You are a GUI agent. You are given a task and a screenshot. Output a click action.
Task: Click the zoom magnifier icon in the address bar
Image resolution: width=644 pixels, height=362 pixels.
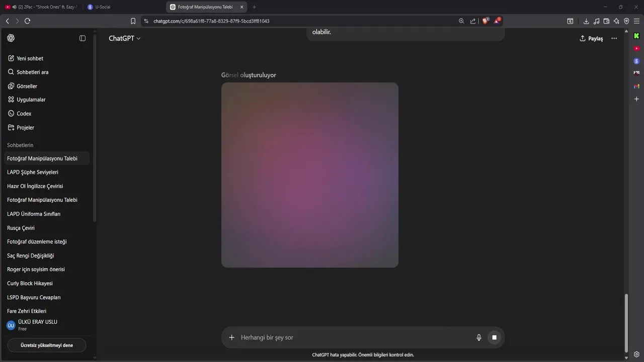point(461,21)
